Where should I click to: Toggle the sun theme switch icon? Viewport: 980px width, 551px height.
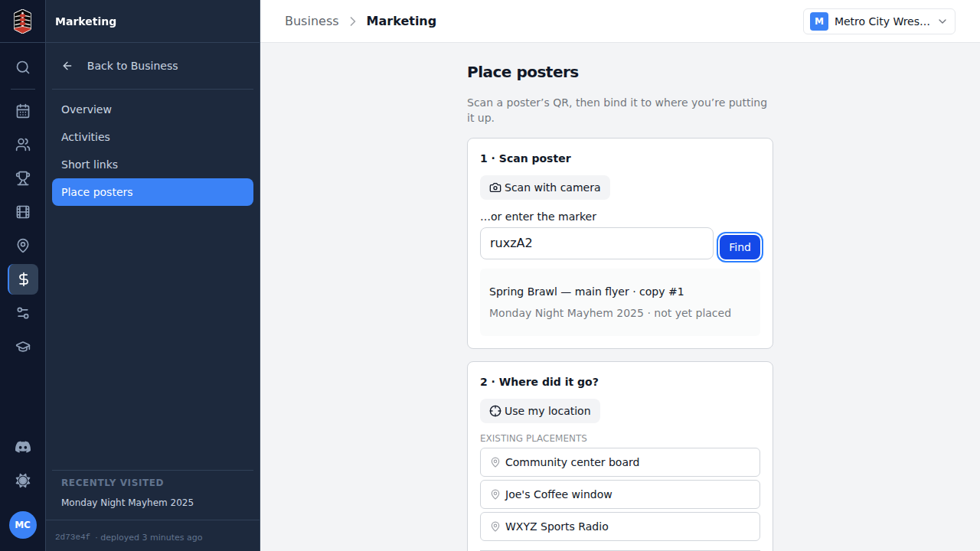point(23,481)
